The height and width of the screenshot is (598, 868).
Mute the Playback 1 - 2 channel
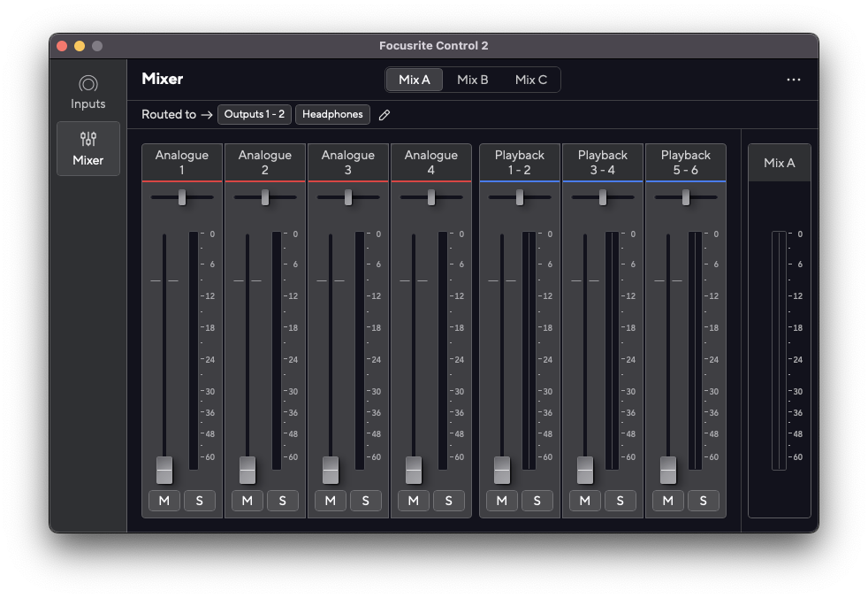pos(502,501)
